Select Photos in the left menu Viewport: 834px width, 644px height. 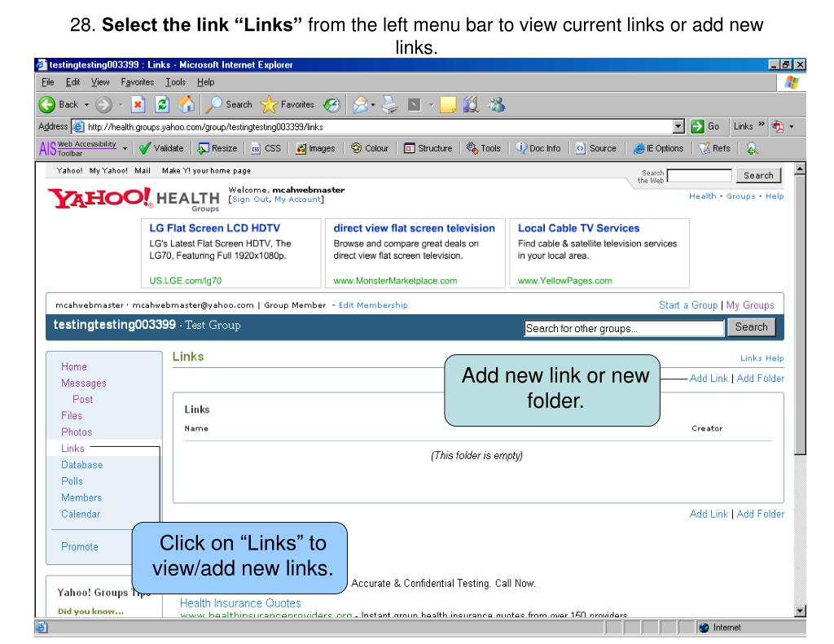(x=77, y=432)
